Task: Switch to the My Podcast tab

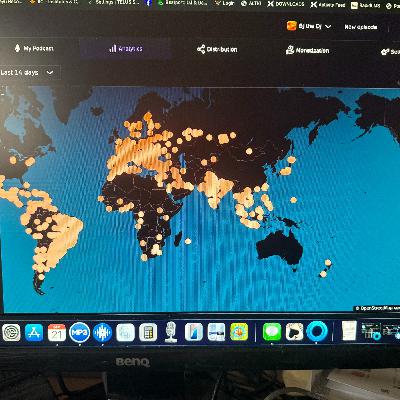Action: coord(34,49)
